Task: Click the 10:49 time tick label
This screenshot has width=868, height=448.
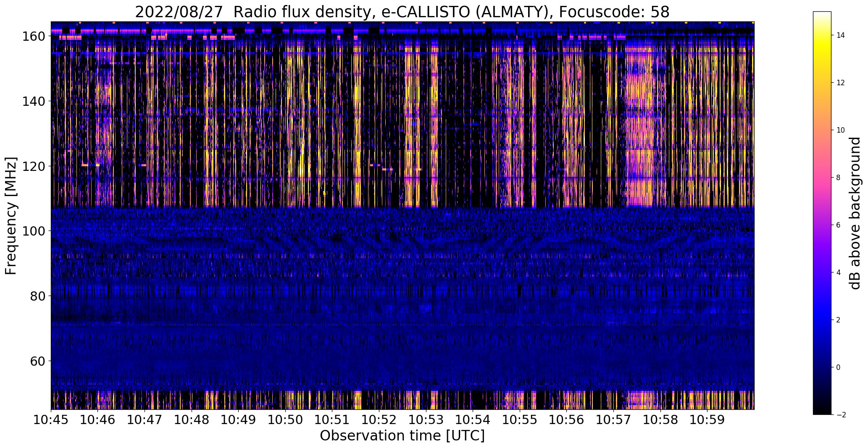Action: 238,419
